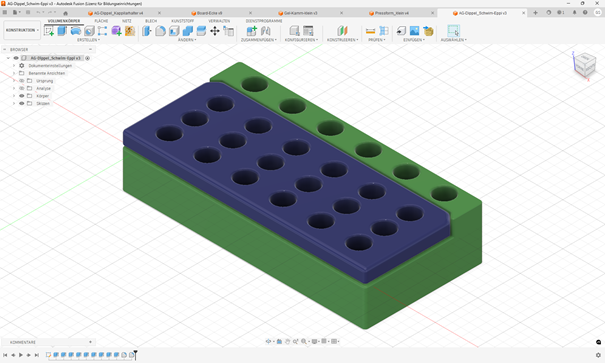Open the Help question mark icon

[x=585, y=13]
